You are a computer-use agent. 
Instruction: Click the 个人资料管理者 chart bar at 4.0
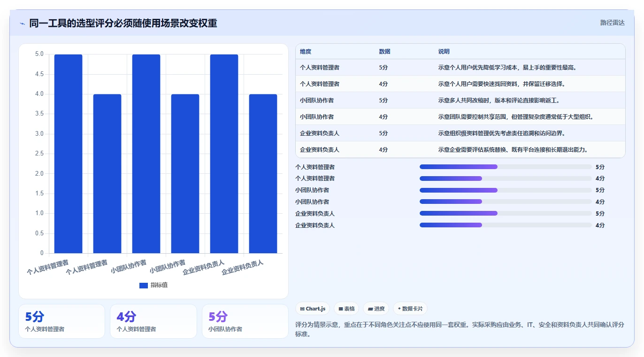(107, 173)
